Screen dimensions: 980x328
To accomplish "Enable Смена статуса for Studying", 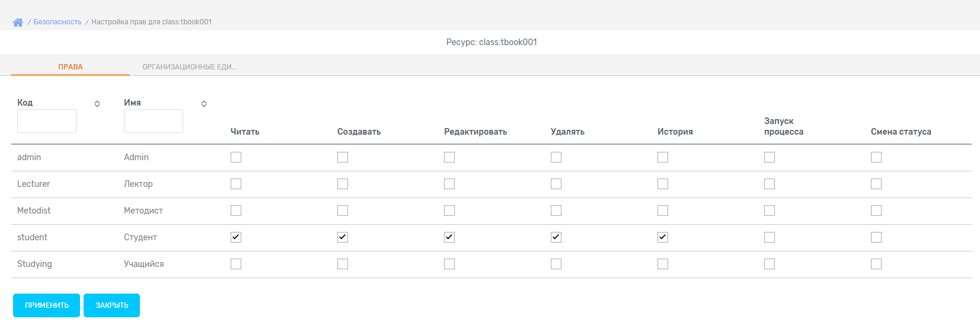I will pyautogui.click(x=876, y=264).
